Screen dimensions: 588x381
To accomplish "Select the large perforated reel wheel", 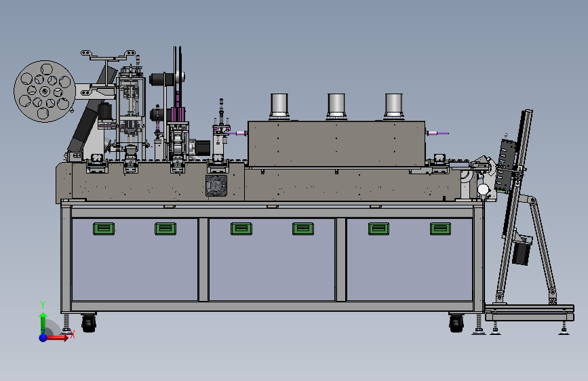I will pos(45,91).
